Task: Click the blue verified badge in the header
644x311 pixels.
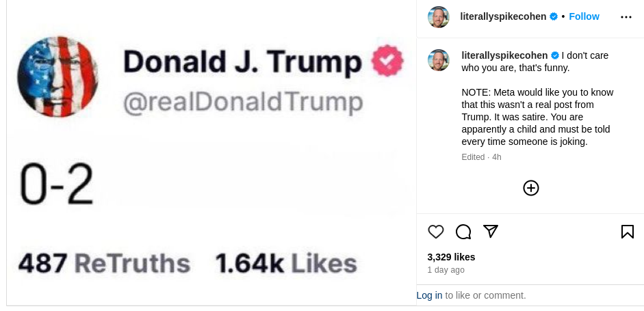Action: click(x=554, y=16)
